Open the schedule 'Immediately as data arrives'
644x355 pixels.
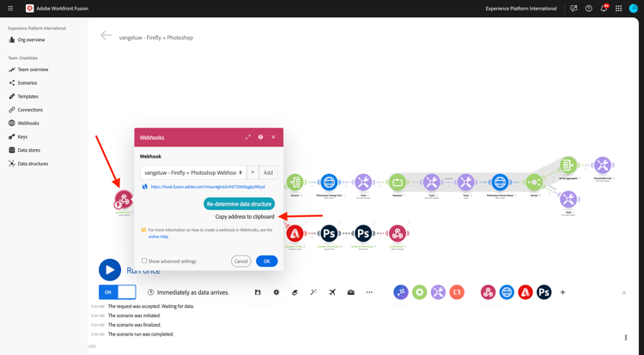tap(188, 292)
